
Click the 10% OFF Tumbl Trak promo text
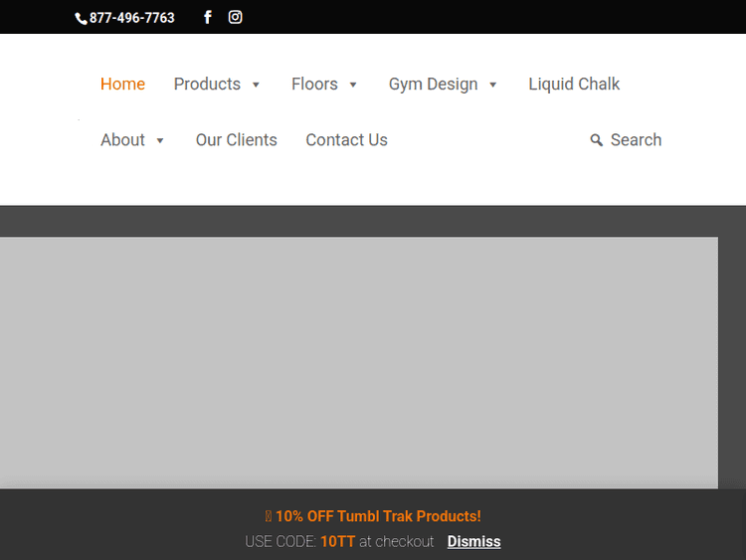coord(378,516)
